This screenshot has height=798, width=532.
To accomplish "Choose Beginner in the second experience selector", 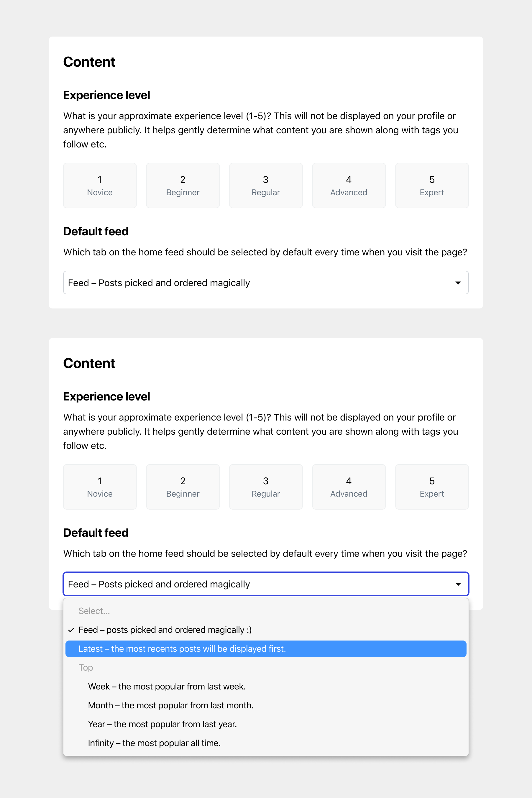I will click(183, 487).
